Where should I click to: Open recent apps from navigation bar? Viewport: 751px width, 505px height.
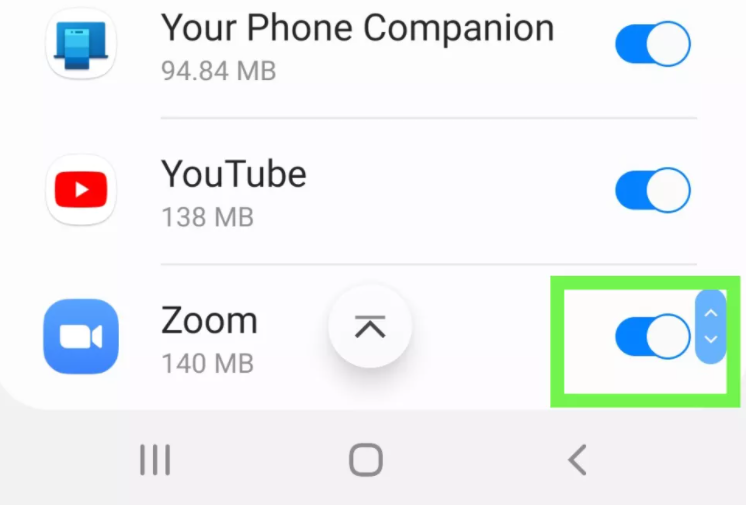click(155, 460)
